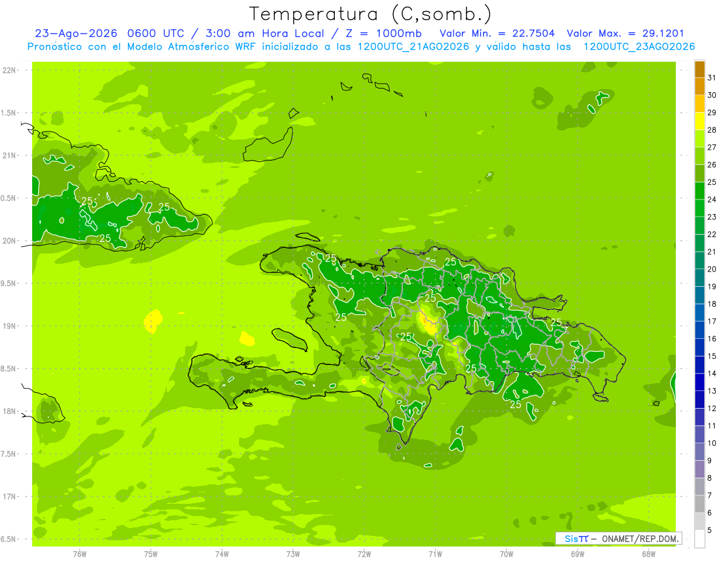Image resolution: width=728 pixels, height=562 pixels.
Task: Click the "72W" longitude label
Action: pyautogui.click(x=364, y=554)
